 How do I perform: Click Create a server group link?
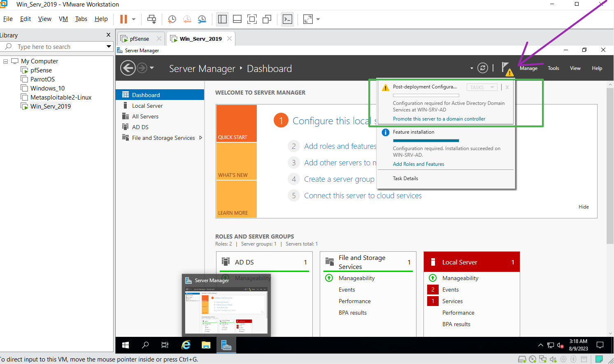pyautogui.click(x=339, y=179)
